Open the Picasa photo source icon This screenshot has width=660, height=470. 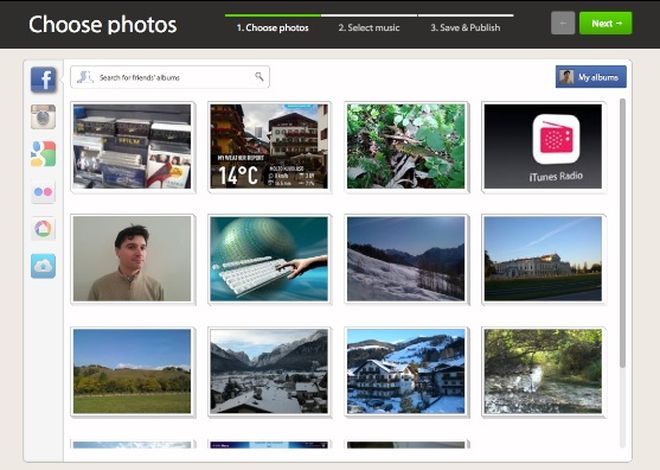tap(43, 229)
